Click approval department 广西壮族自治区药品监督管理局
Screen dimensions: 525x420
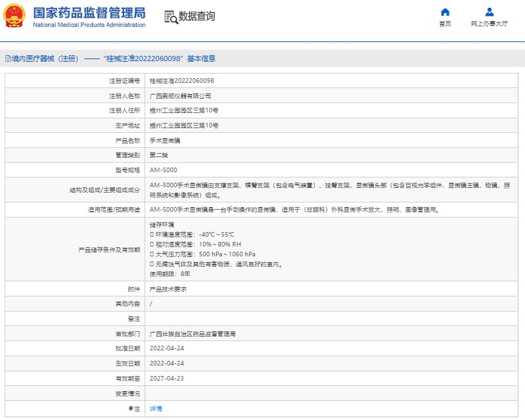(193, 334)
